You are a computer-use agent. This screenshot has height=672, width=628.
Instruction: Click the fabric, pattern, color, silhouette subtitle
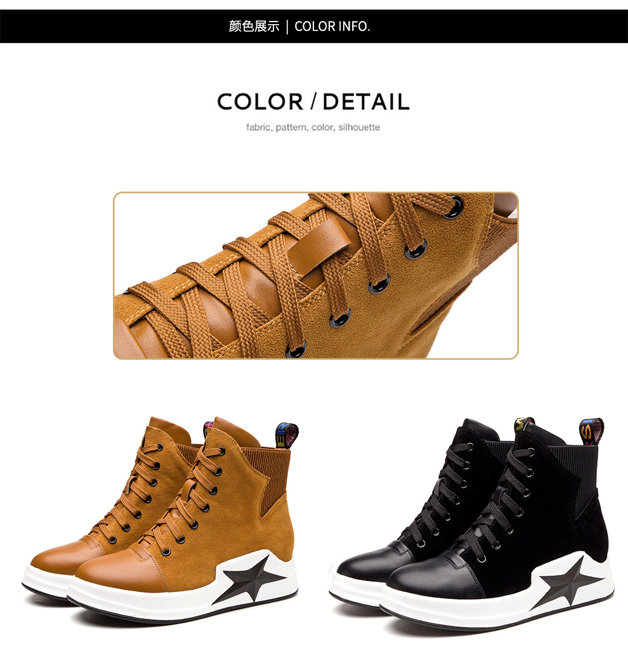[313, 128]
